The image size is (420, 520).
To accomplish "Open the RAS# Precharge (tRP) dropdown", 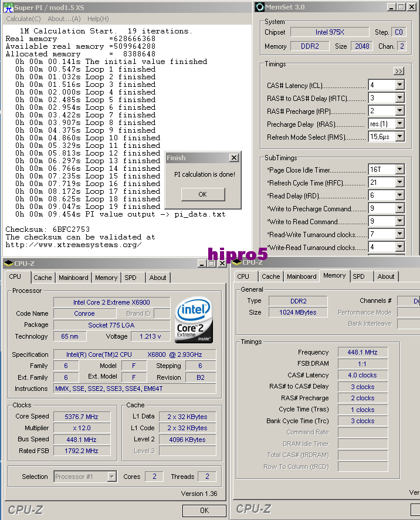I will coord(400,111).
